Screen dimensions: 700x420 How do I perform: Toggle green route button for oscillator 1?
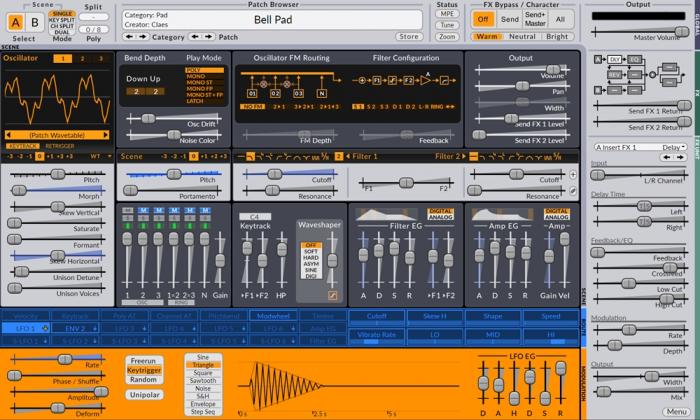coord(127,226)
